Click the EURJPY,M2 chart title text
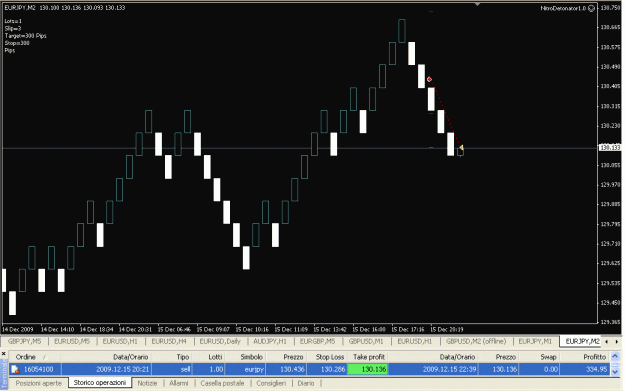This screenshot has height=391, width=625. (20, 8)
